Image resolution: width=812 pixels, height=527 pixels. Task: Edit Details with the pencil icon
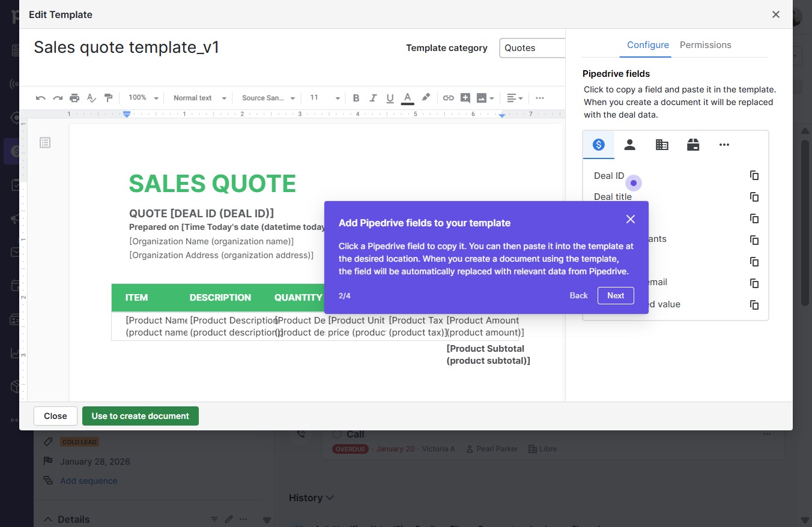(x=228, y=519)
